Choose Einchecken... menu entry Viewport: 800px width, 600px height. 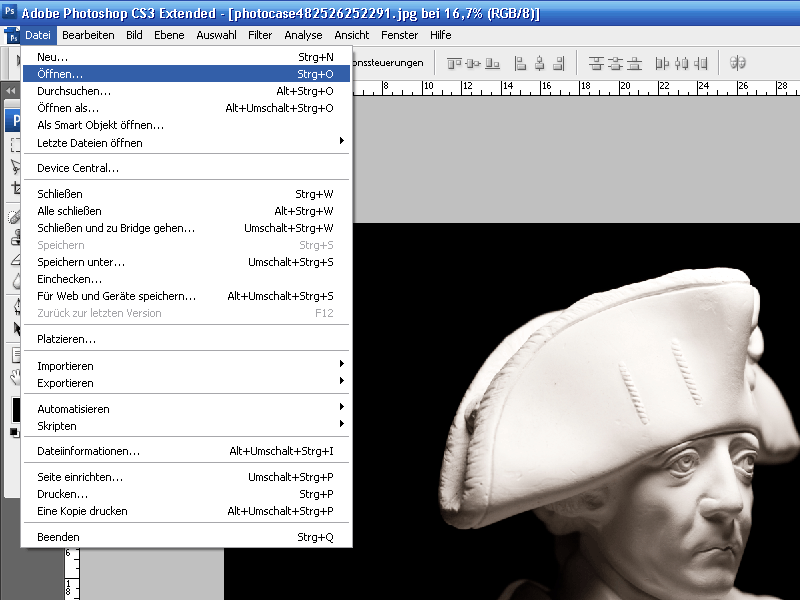click(x=186, y=279)
